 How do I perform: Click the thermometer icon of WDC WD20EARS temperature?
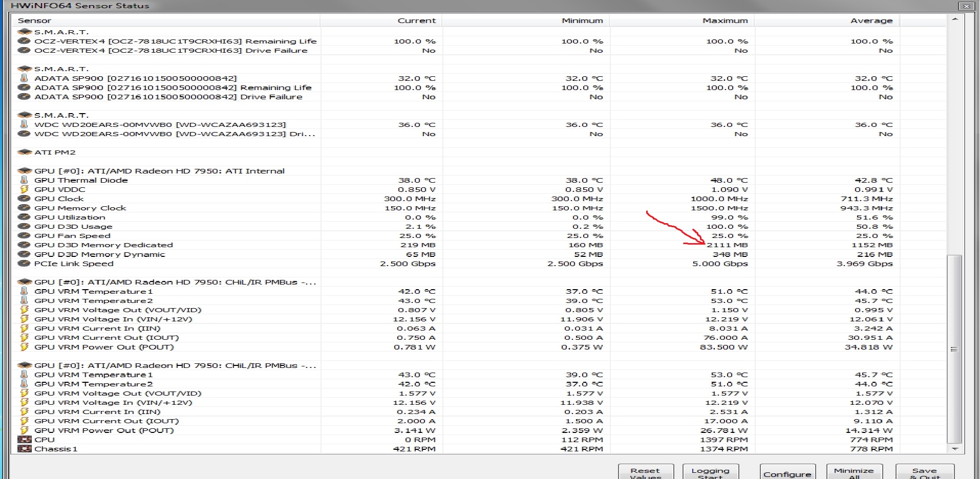coord(24,124)
